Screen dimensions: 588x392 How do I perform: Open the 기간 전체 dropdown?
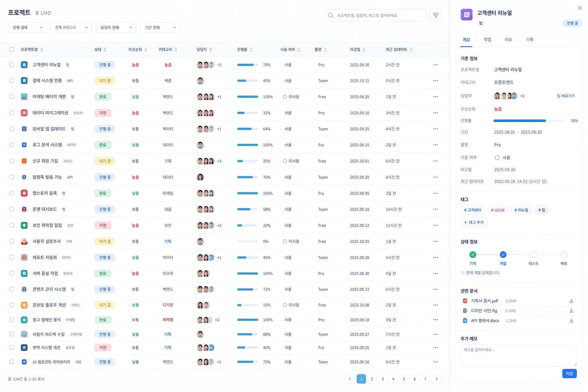click(x=160, y=28)
